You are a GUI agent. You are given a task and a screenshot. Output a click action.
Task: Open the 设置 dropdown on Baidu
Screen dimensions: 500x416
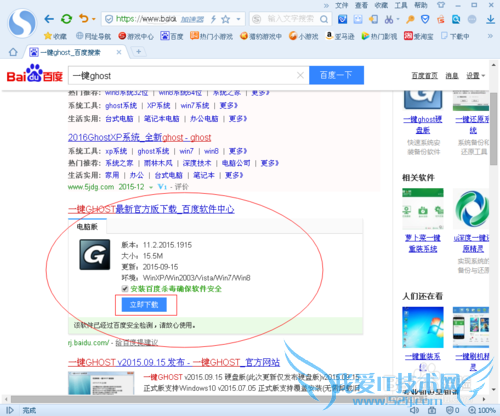[x=475, y=76]
